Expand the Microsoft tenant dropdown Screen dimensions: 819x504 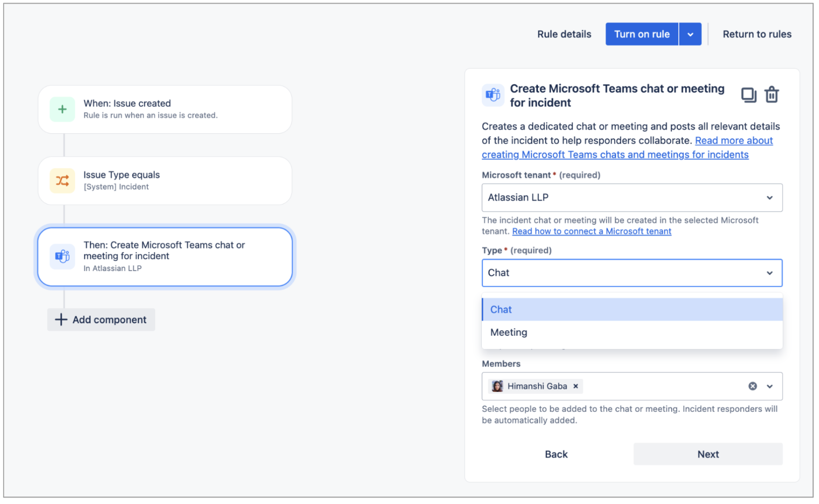(x=632, y=197)
